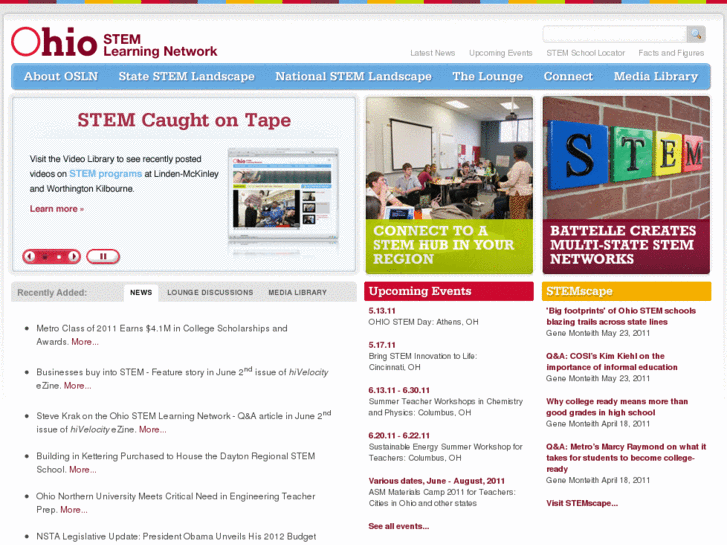Follow the STEM programs link
The height and width of the screenshot is (545, 727).
[x=105, y=173]
